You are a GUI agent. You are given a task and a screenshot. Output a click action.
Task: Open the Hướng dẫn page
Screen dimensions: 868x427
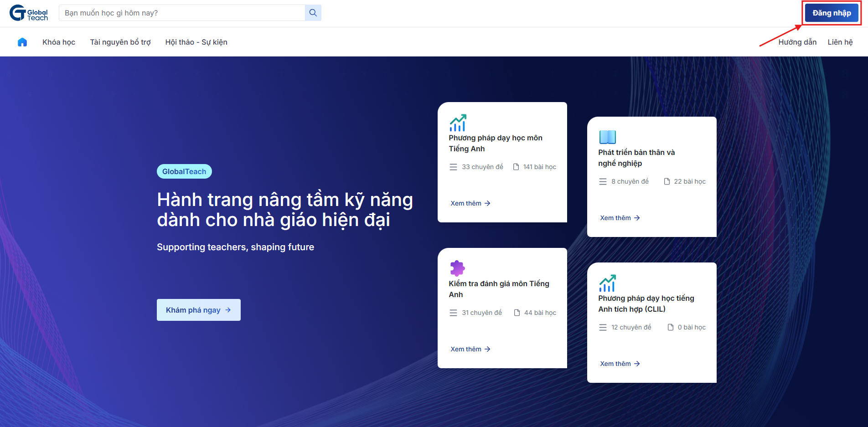[x=797, y=41]
